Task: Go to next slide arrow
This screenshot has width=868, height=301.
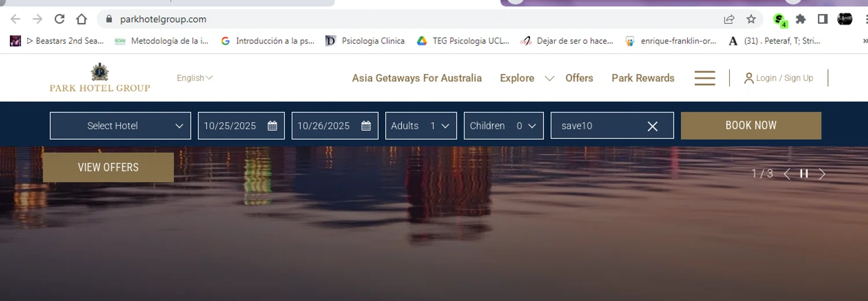Action: pyautogui.click(x=822, y=174)
